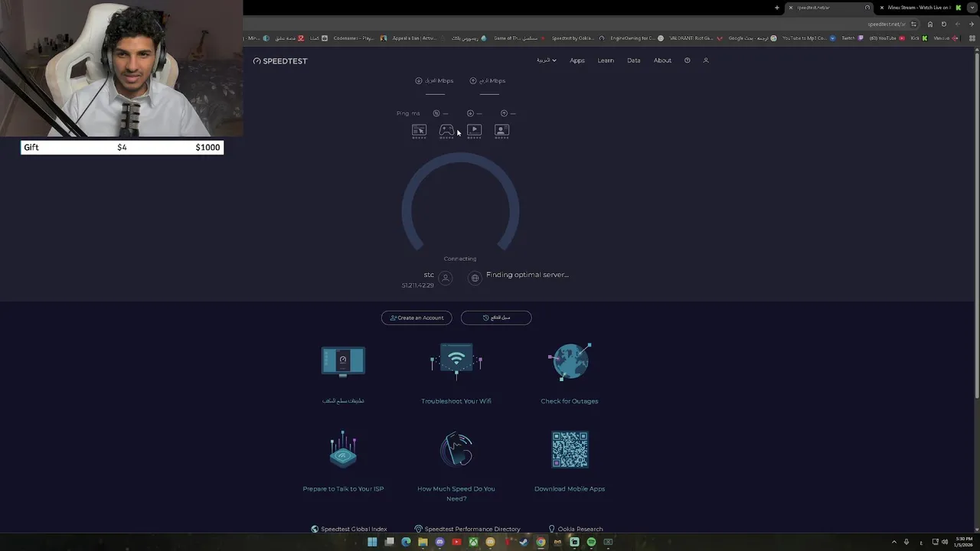Open the Speedtest Performance Directory link
980x551 pixels.
(x=467, y=529)
